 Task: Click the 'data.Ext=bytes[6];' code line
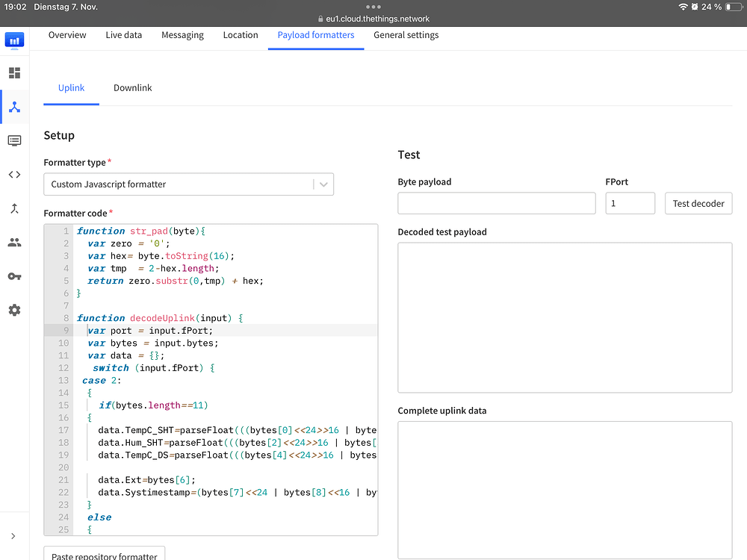[x=146, y=480]
